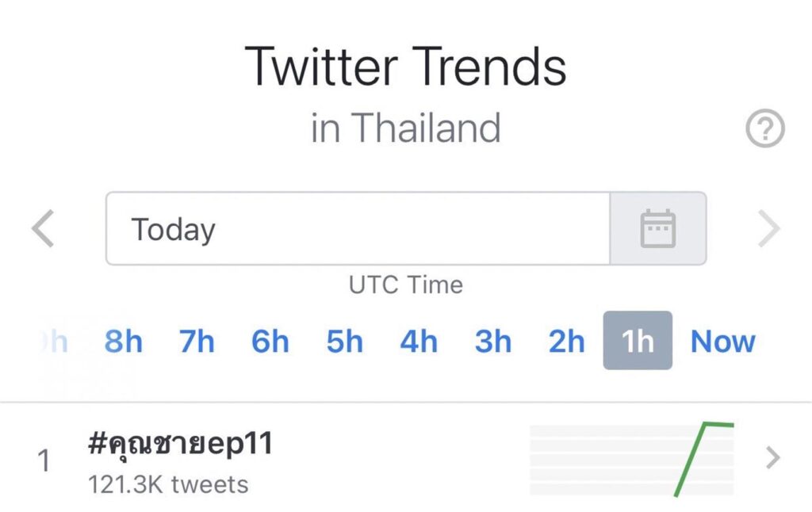Select the 7h time tab
Viewport: 812px width, 512px height.
pyautogui.click(x=197, y=342)
